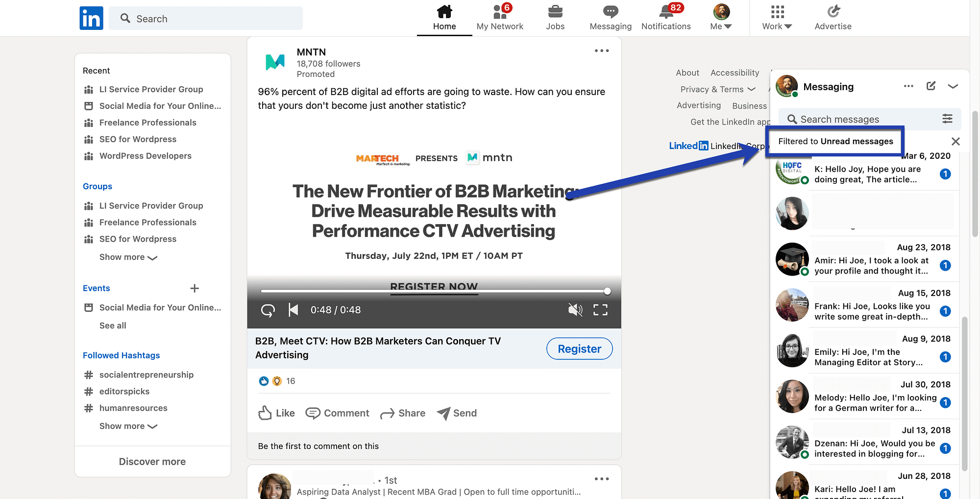Image resolution: width=980 pixels, height=499 pixels.
Task: Replay the MNTN video
Action: point(268,310)
